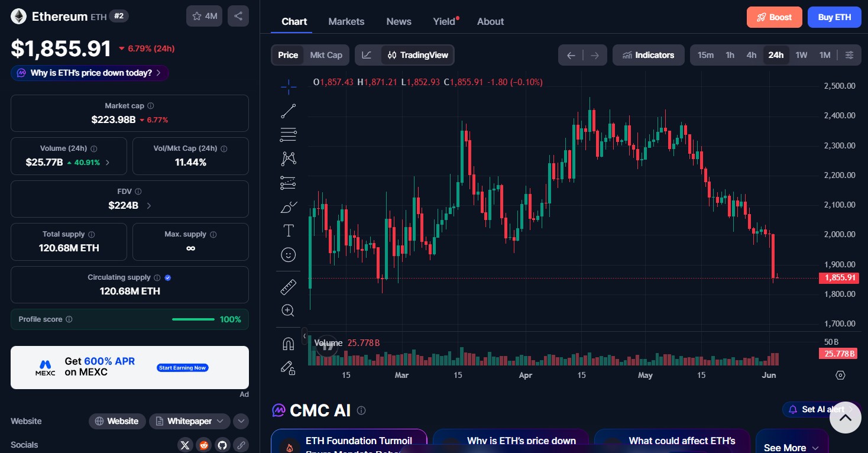Viewport: 868px width, 453px height.
Task: Click the verified circulating supply badge
Action: 168,277
